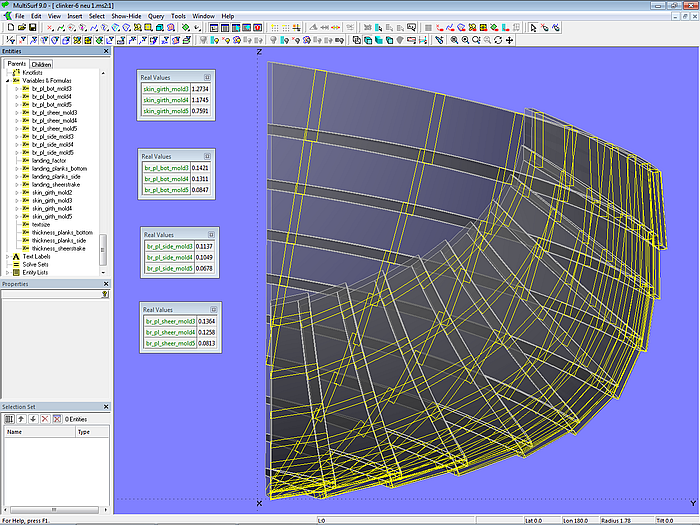This screenshot has height=525, width=700.
Task: Collapse the Variables & Formulas tree node
Action: [9, 79]
